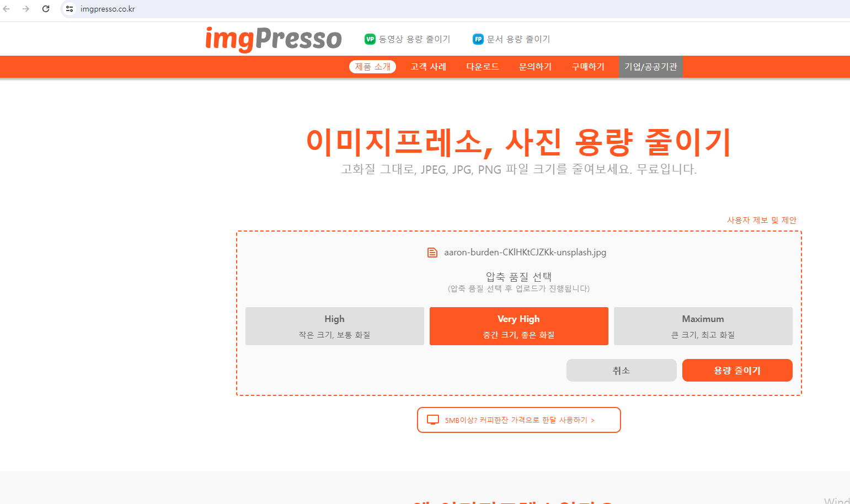The image size is (850, 504).
Task: Click the imgPresso logo
Action: click(x=274, y=39)
